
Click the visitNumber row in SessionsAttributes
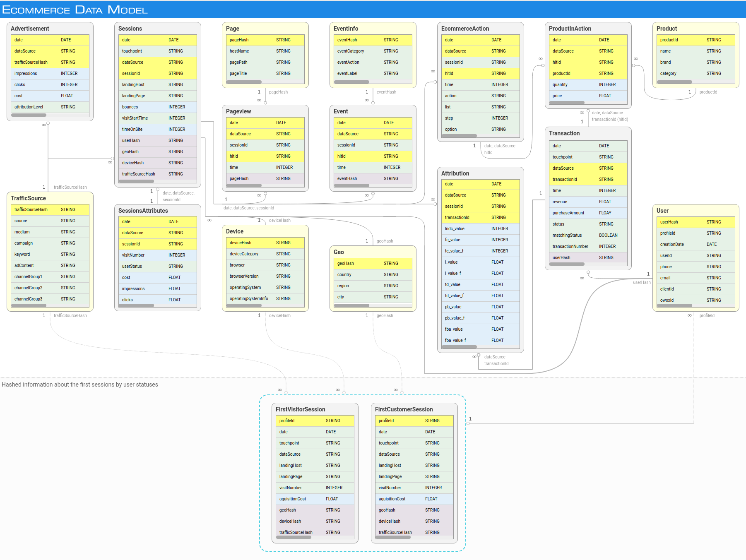[x=157, y=255]
